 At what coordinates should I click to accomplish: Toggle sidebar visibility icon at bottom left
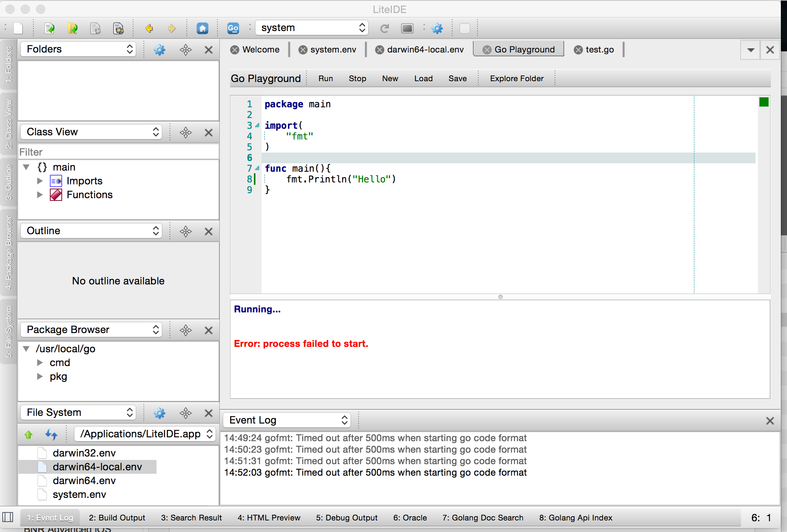pos(8,517)
